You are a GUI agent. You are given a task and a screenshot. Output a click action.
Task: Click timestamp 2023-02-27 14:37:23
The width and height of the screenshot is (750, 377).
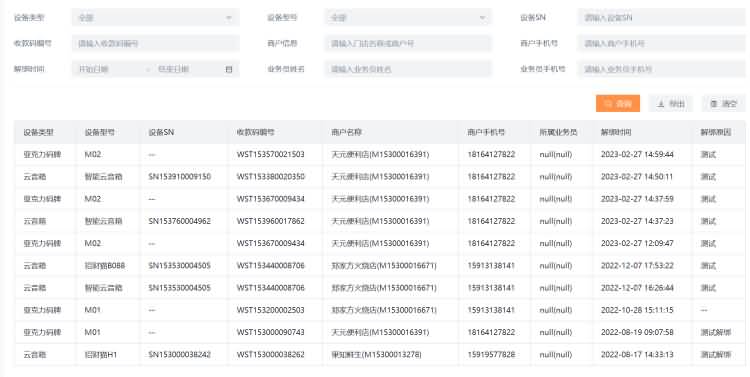pyautogui.click(x=637, y=221)
